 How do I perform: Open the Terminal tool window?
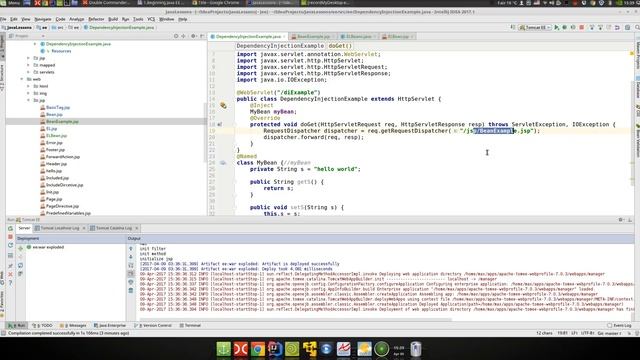point(190,325)
